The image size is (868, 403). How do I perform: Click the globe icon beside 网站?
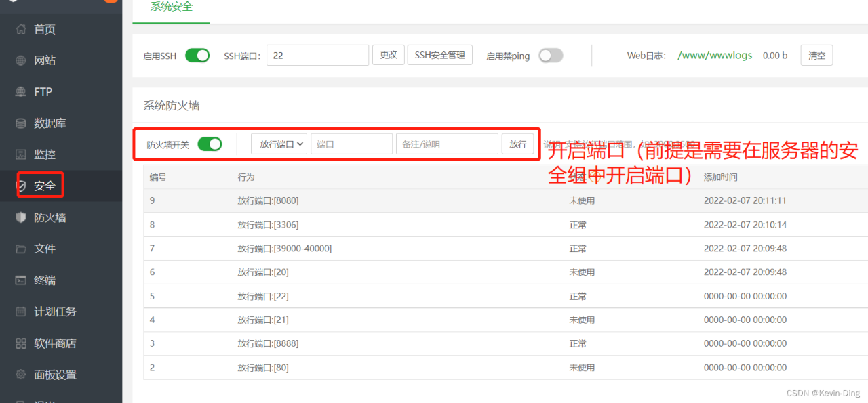(21, 60)
